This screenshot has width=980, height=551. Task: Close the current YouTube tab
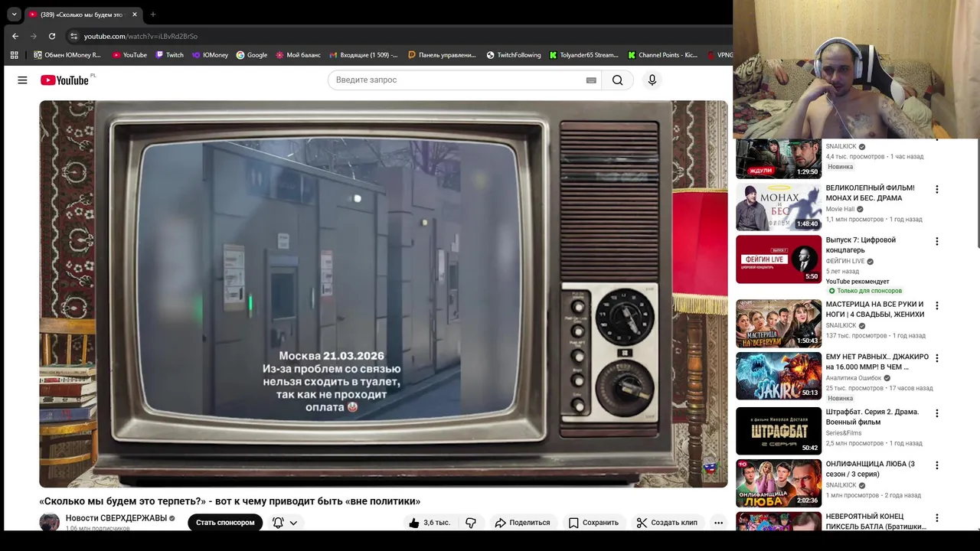[135, 15]
